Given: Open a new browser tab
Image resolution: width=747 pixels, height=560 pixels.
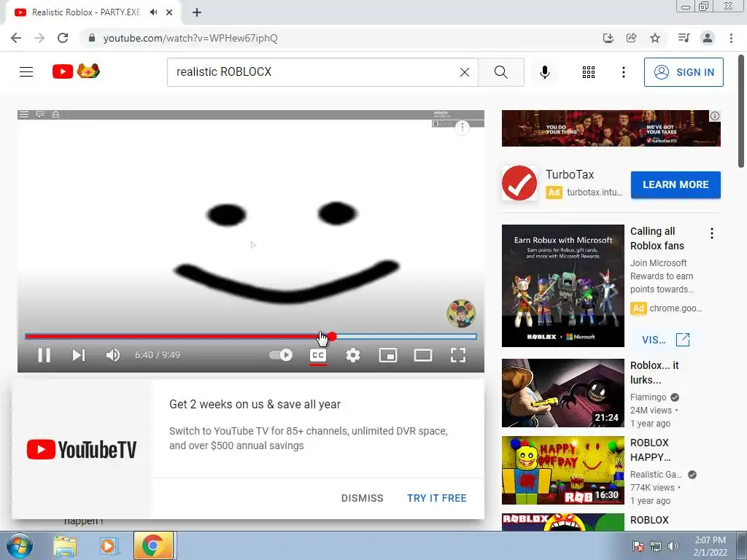Looking at the screenshot, I should [x=197, y=12].
